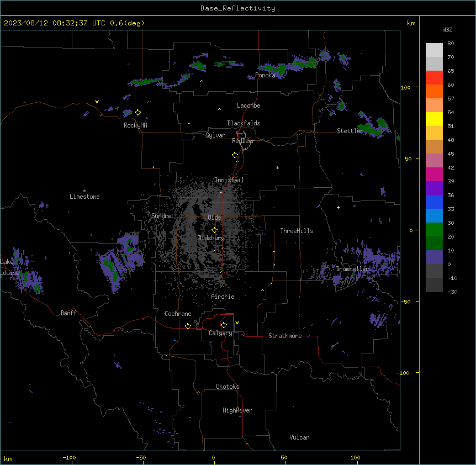Screen dimensions: 476x465
Task: Click the Limestone label
Action: coord(84,197)
